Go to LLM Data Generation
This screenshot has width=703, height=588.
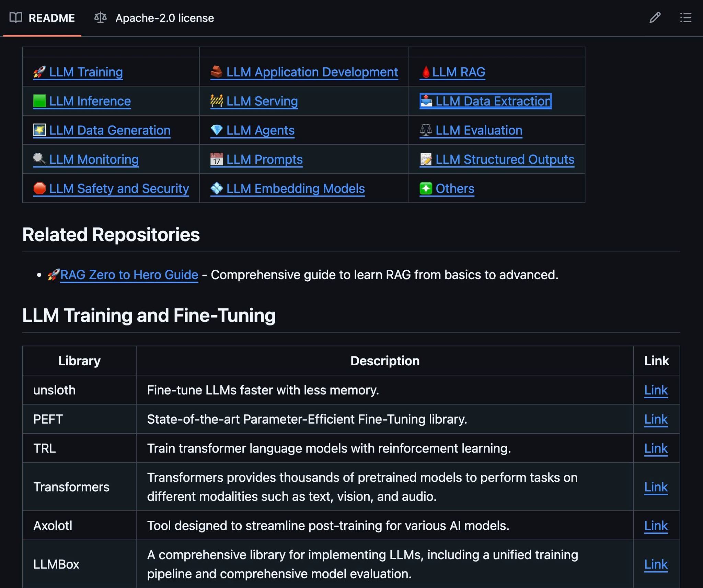point(102,130)
